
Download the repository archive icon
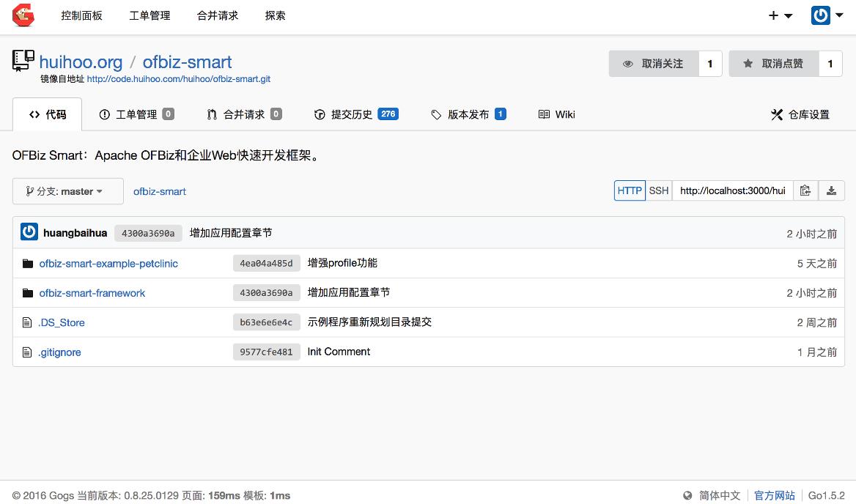pyautogui.click(x=831, y=190)
